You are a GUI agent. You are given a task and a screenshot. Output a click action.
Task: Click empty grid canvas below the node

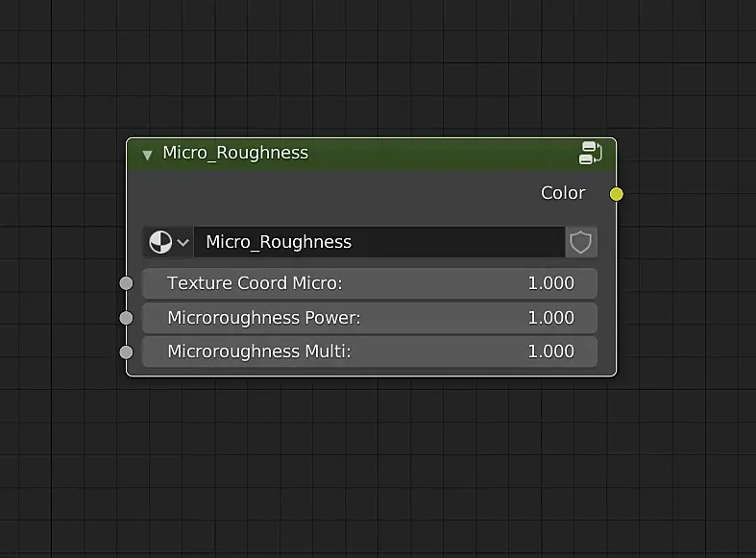(x=375, y=461)
